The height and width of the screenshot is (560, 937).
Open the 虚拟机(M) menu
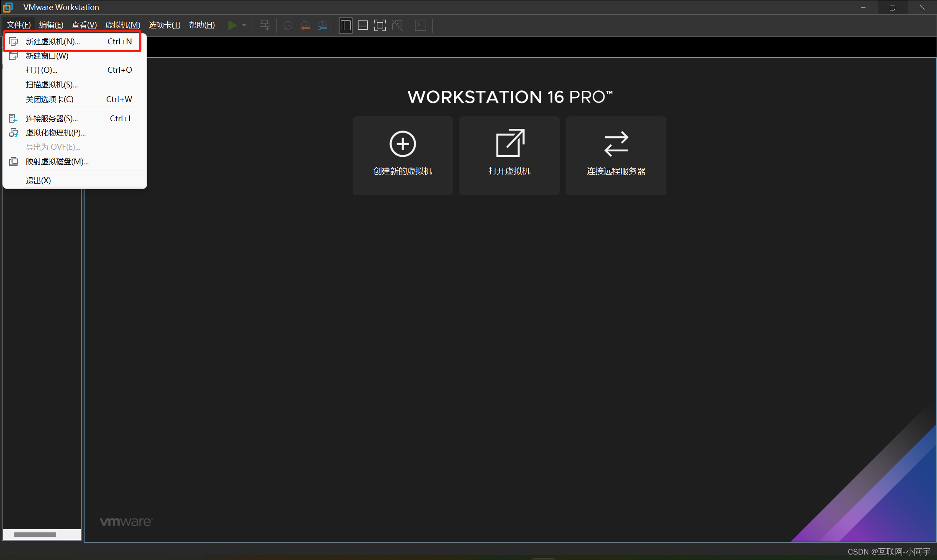[123, 25]
